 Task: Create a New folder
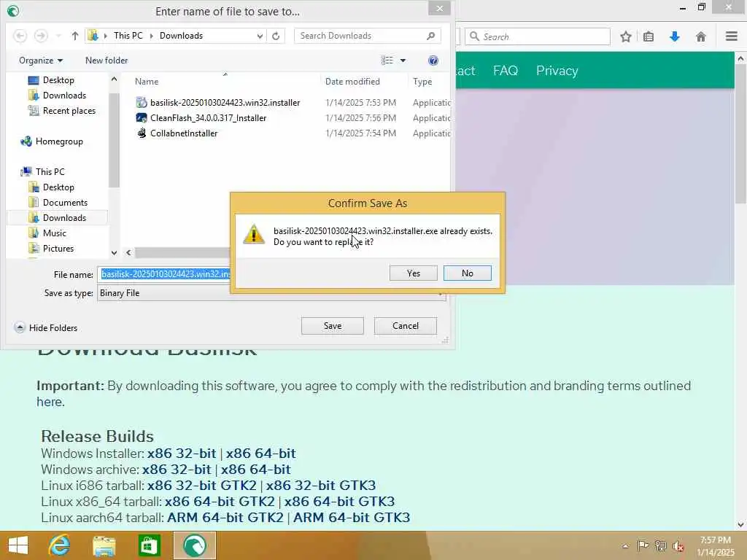[x=107, y=61]
